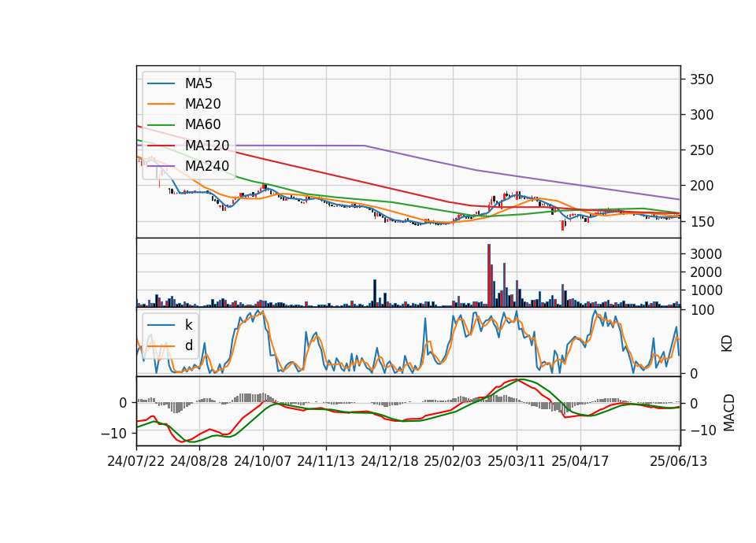
Task: Click the 350 price axis tick label
Action: coord(702,79)
